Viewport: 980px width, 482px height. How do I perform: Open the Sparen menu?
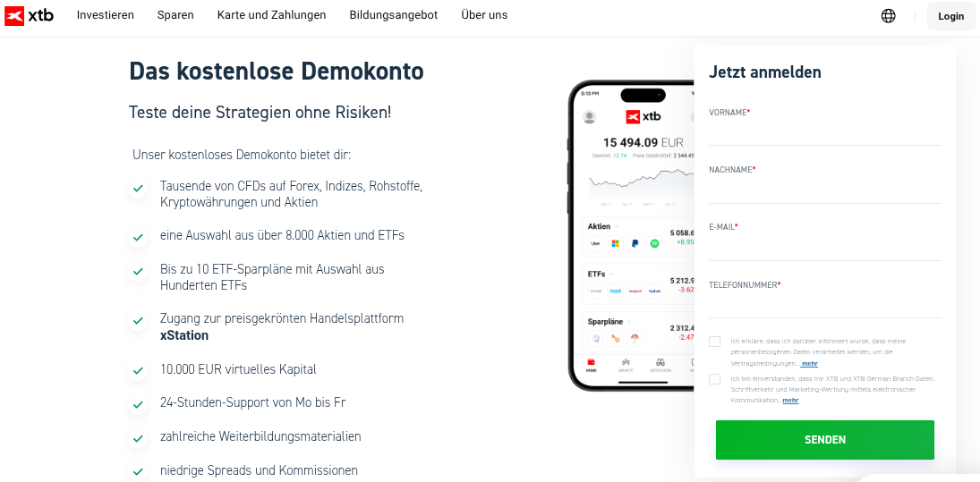pos(175,15)
